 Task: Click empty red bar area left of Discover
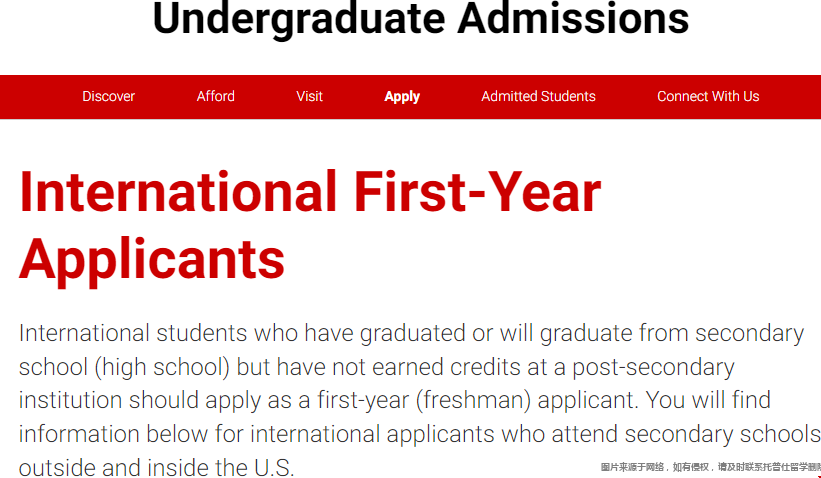[x=39, y=97]
